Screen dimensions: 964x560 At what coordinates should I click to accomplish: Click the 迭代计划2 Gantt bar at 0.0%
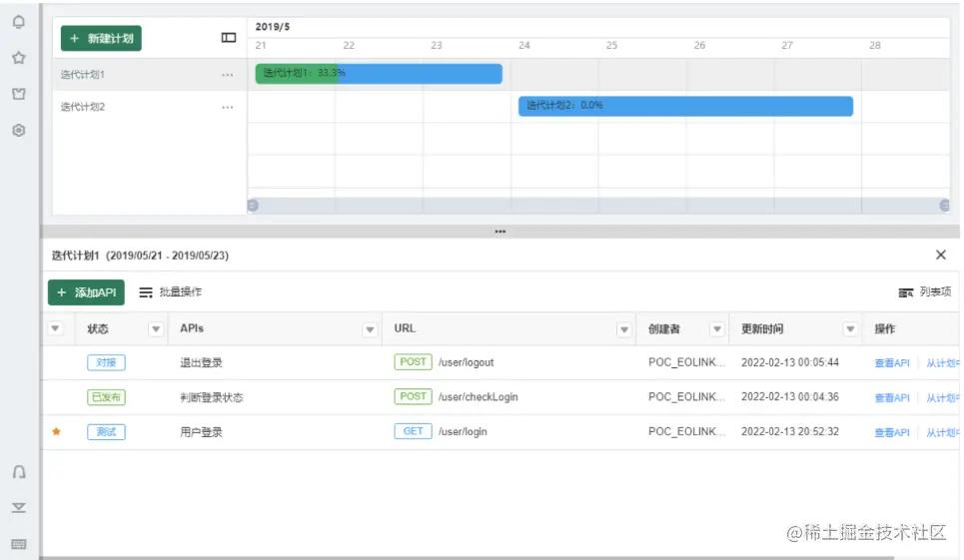click(685, 106)
